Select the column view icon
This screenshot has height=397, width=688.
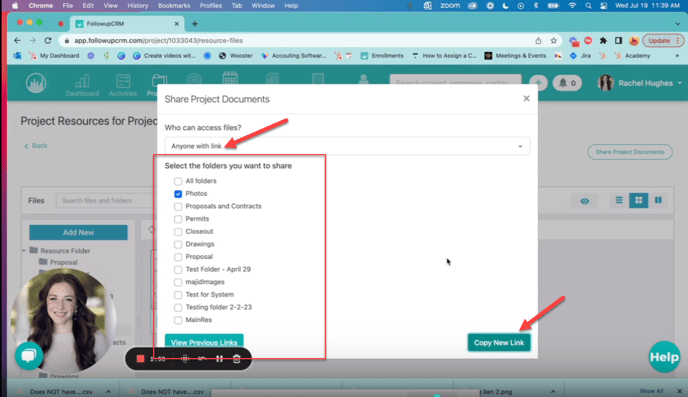(658, 200)
